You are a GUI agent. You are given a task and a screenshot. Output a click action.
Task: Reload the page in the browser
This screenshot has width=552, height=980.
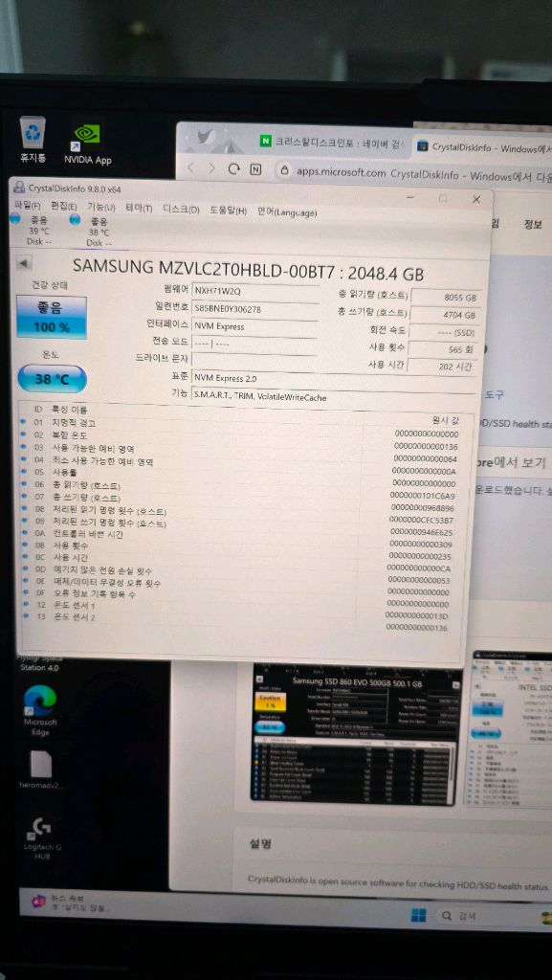234,169
